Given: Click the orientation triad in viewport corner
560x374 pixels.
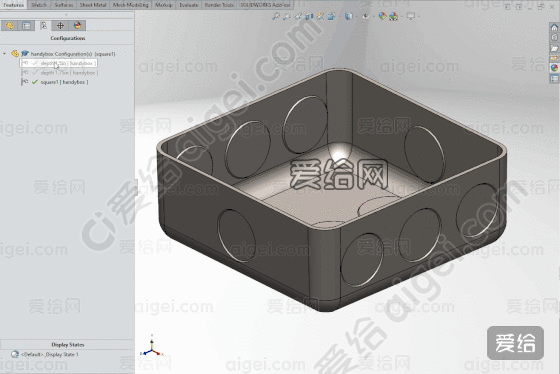Looking at the screenshot, I should (152, 347).
